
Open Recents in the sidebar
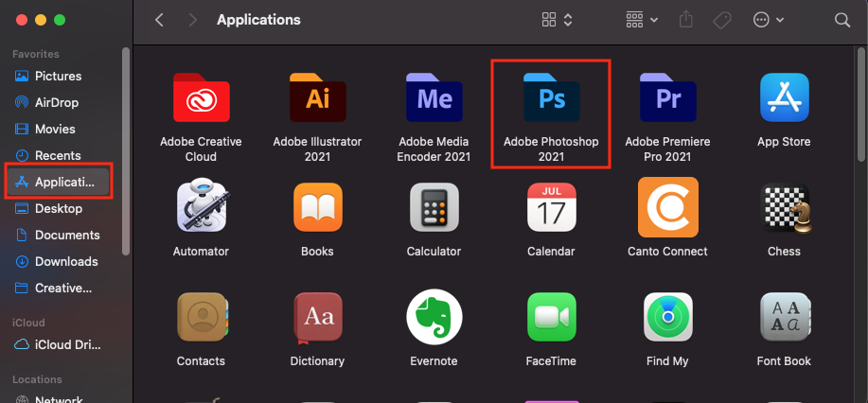coord(58,155)
